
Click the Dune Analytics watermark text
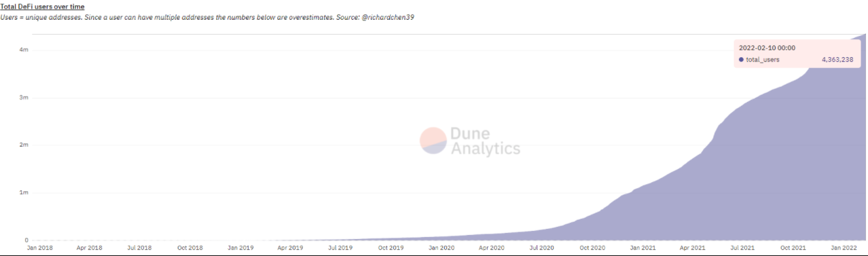485,141
